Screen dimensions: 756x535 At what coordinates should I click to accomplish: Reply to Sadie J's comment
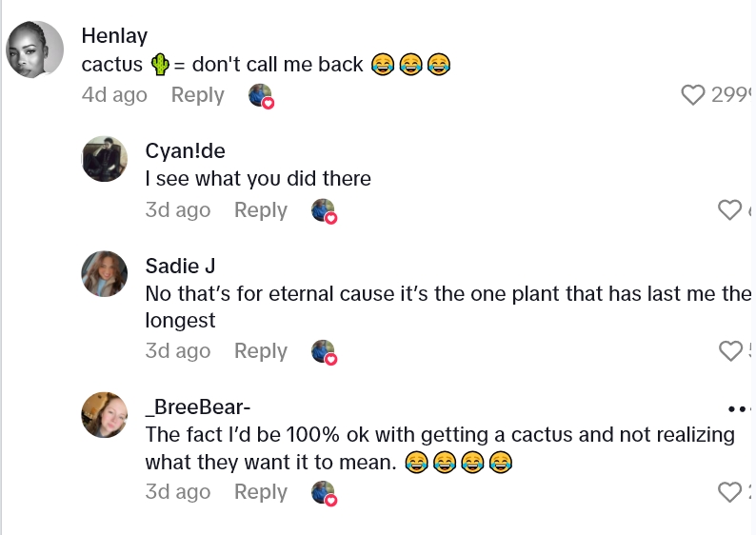coord(261,351)
